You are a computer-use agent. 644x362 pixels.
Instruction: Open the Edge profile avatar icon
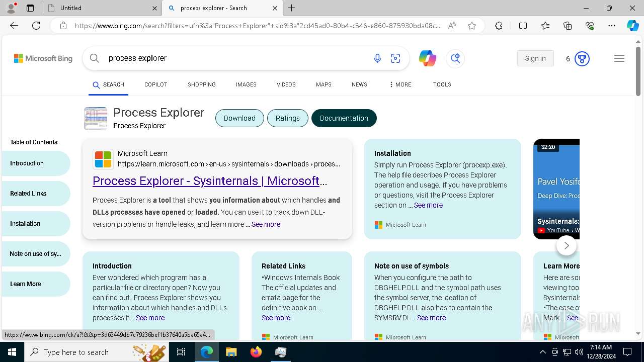point(11,8)
